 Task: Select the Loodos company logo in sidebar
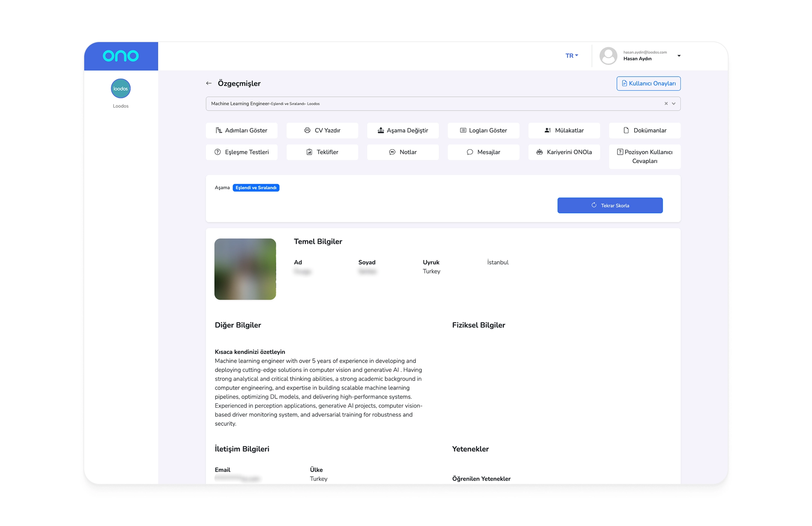(121, 89)
